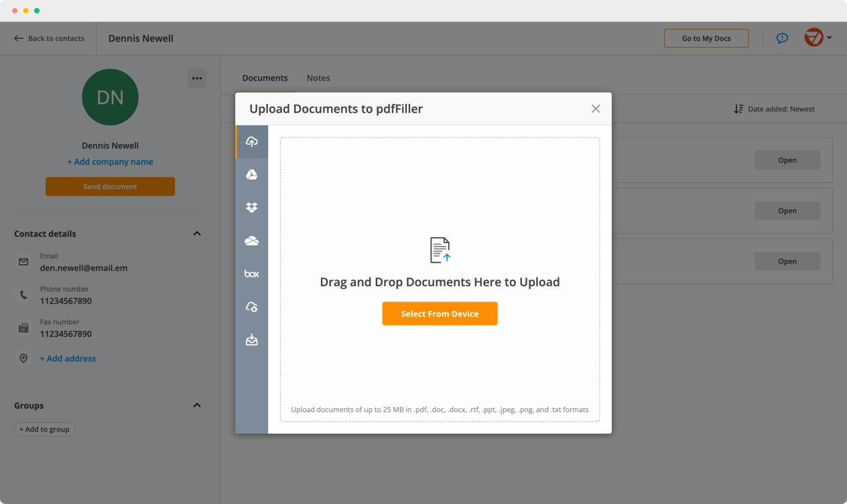
Task: Select the email inbox import icon
Action: pyautogui.click(x=252, y=340)
